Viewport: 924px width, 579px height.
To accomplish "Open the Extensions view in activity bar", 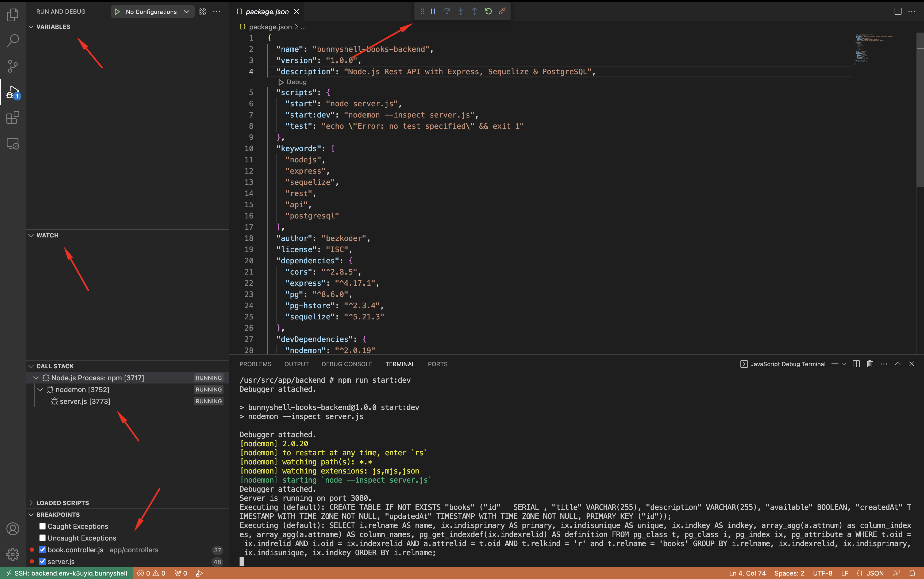I will click(13, 118).
